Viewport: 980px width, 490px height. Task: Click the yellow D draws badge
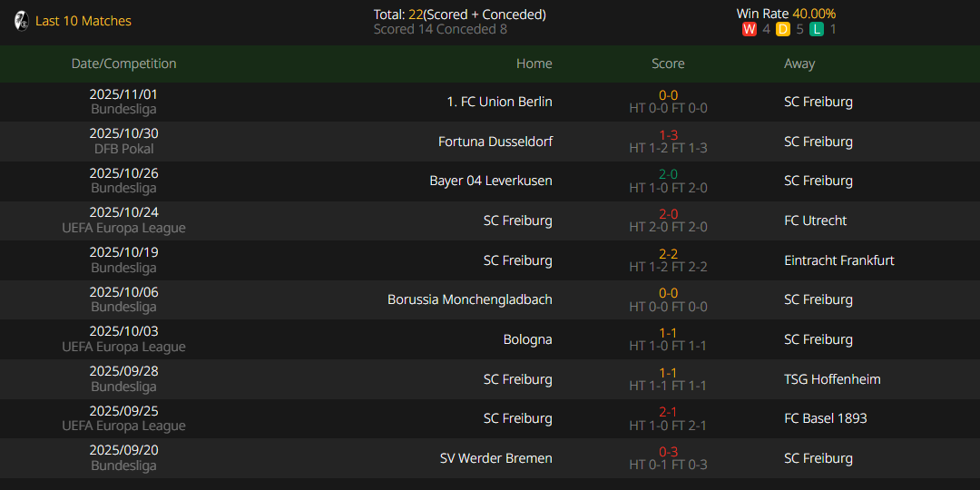tap(782, 29)
